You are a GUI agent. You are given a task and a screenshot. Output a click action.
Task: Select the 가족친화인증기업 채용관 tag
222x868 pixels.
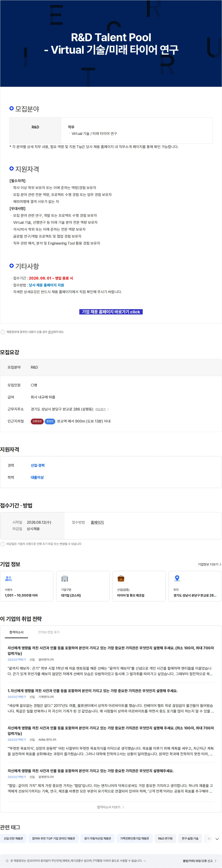(x=134, y=838)
